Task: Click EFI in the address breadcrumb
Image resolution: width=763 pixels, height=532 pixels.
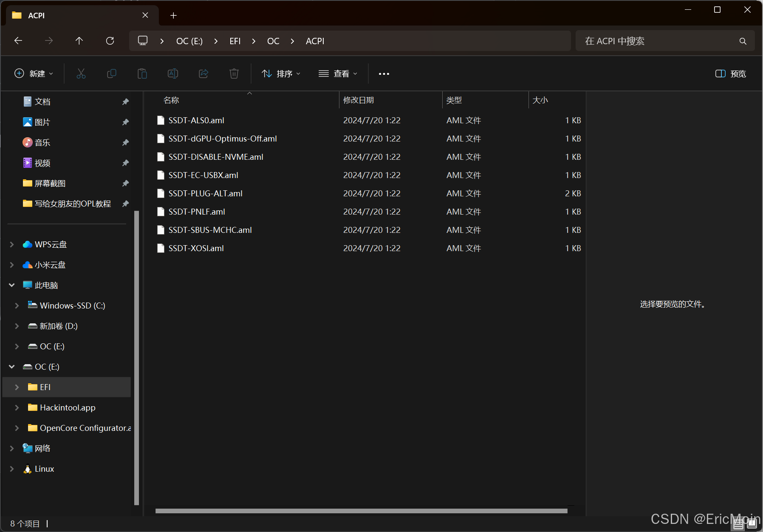Action: (x=235, y=41)
